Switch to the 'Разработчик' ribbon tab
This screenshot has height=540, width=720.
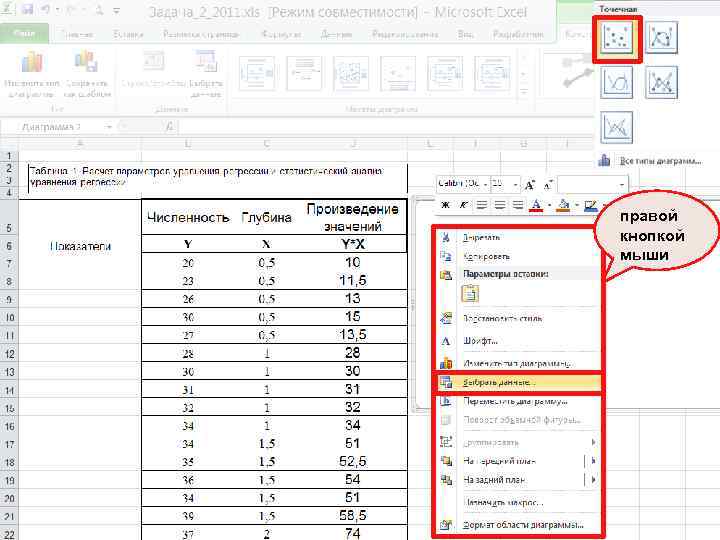click(518, 34)
